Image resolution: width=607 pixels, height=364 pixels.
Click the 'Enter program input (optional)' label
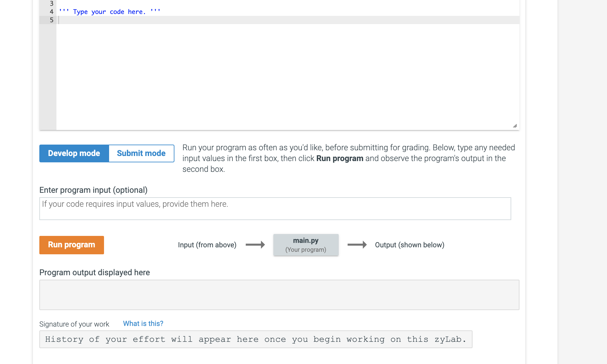tap(94, 190)
